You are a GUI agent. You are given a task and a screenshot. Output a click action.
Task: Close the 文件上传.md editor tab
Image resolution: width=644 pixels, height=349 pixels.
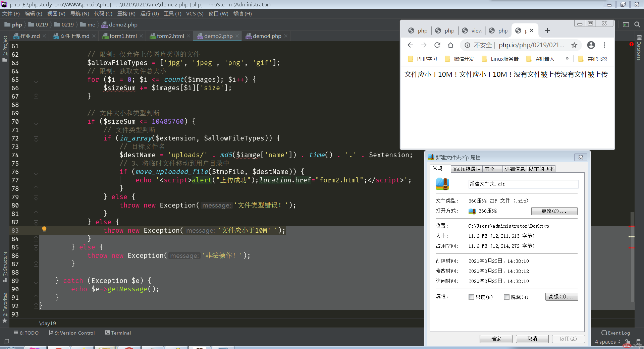(x=94, y=36)
